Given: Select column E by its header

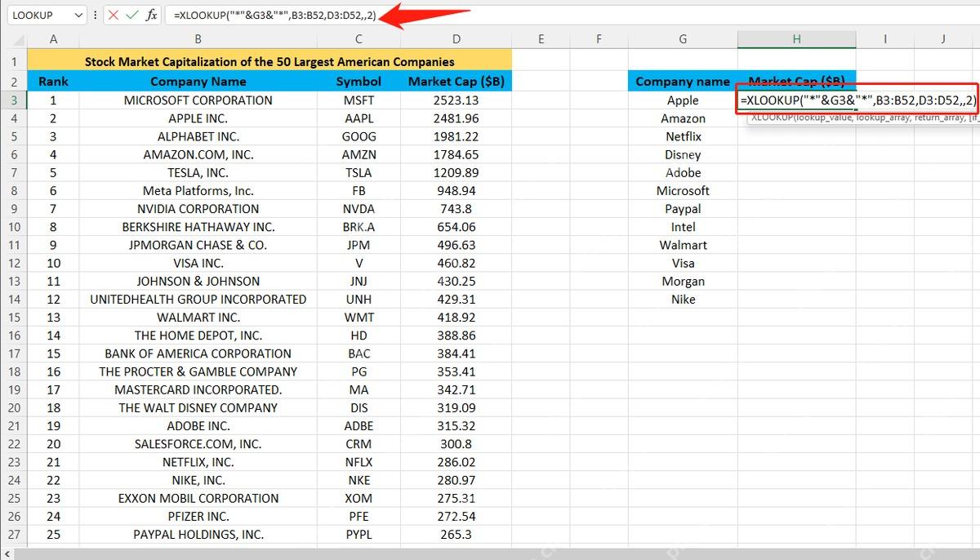Looking at the screenshot, I should 541,38.
